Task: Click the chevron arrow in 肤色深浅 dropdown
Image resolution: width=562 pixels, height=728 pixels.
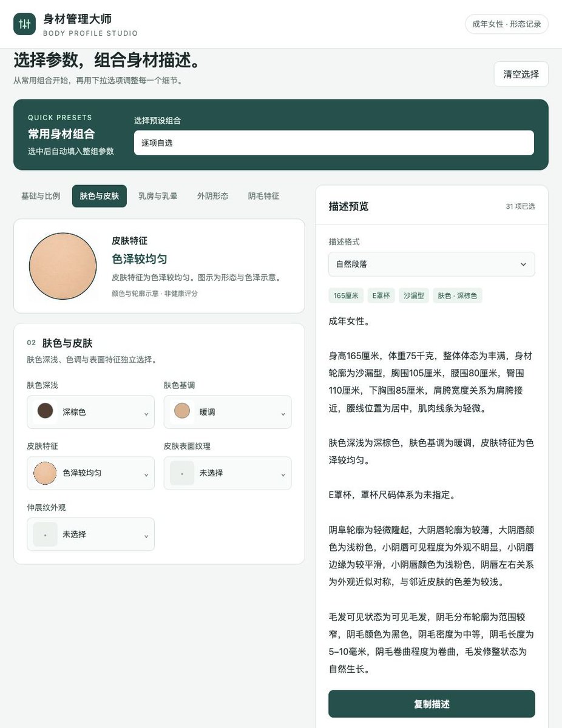Action: click(x=146, y=414)
